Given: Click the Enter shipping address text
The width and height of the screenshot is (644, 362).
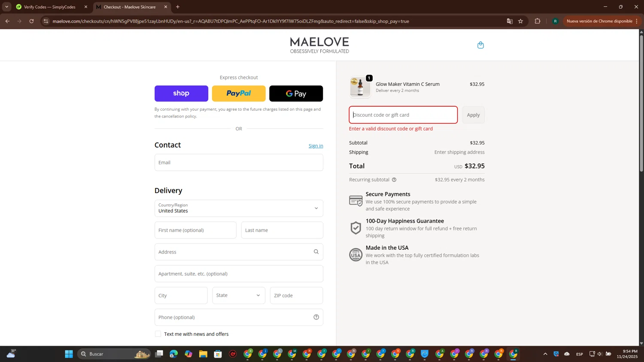Looking at the screenshot, I should coord(459,152).
